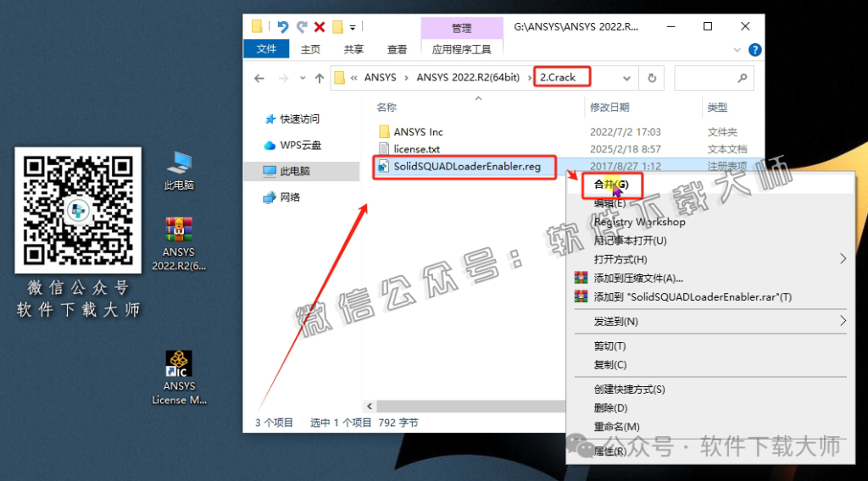The image size is (868, 481).
Task: Click 2025/2/18 8:57 date of license.txt
Action: [625, 149]
